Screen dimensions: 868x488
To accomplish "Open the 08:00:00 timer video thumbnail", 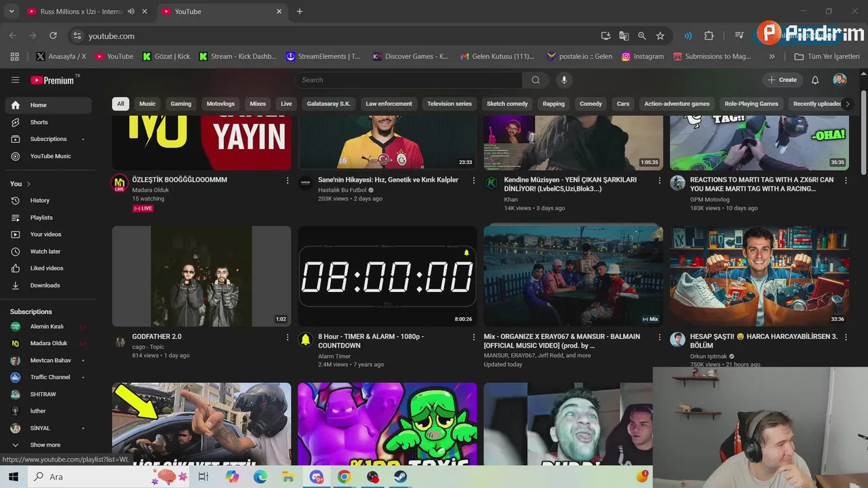I will click(x=387, y=276).
